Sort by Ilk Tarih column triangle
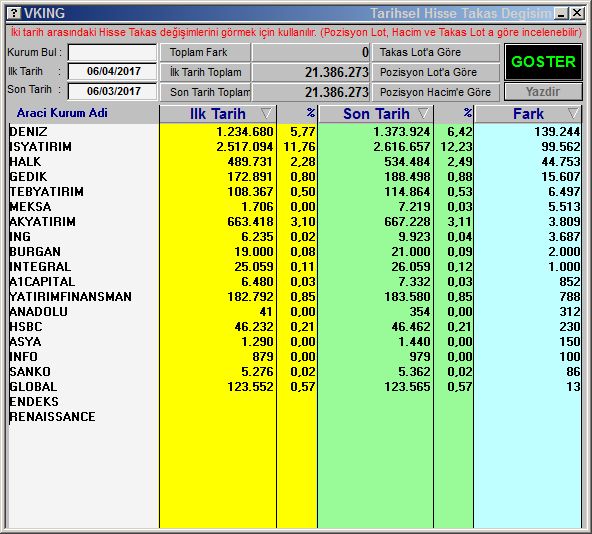The image size is (592, 534). 266,113
